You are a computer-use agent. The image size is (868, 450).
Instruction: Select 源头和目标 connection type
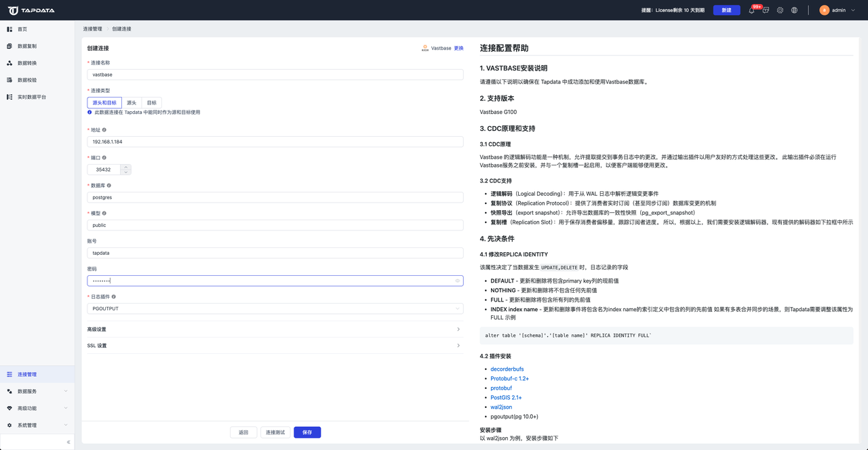tap(104, 103)
